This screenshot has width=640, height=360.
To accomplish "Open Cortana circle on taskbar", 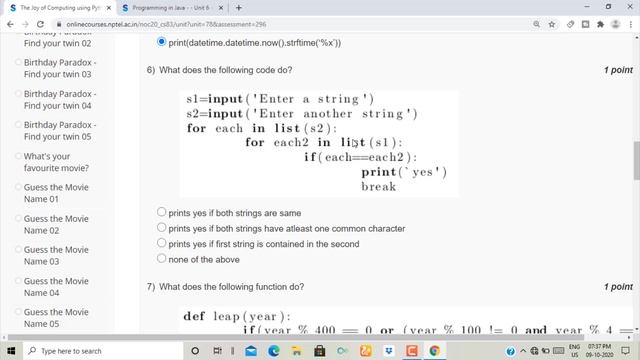I will 195,351.
